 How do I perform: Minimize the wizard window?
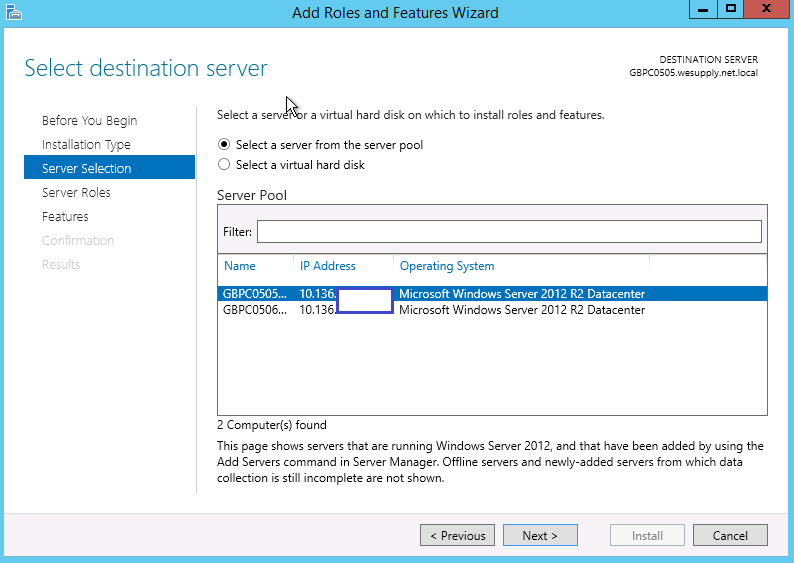(x=703, y=9)
